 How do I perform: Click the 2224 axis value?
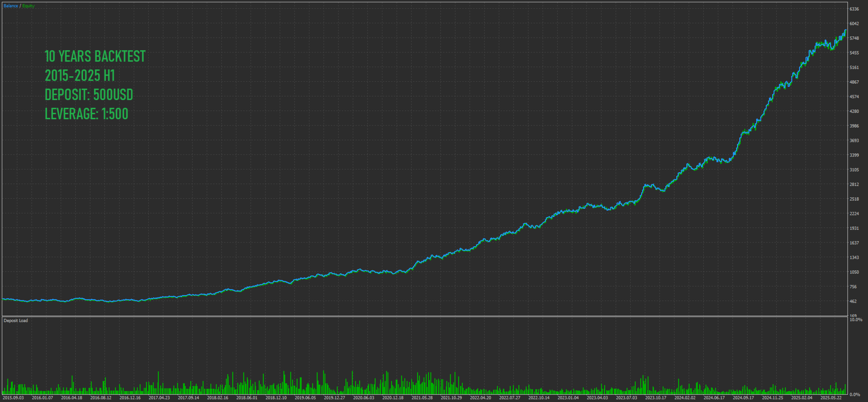point(854,214)
